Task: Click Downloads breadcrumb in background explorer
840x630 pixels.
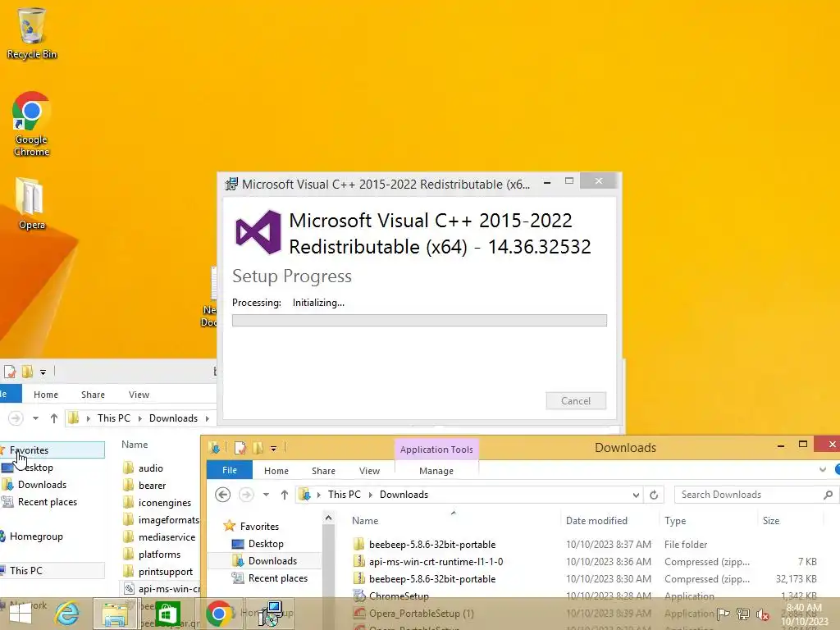Action: [173, 418]
